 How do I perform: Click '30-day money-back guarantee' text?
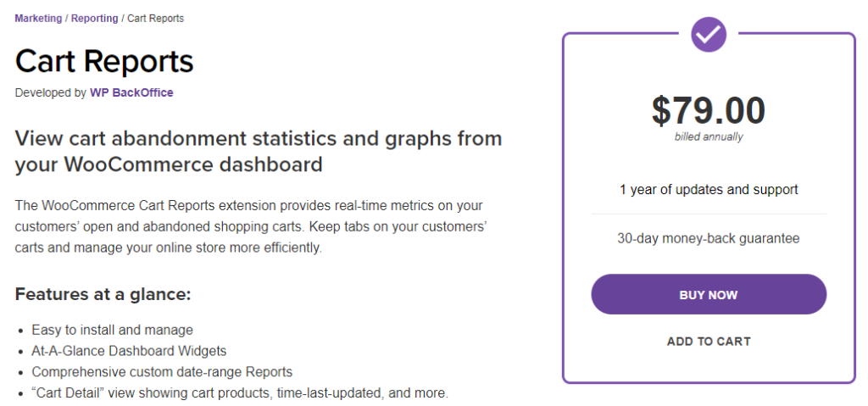point(709,238)
